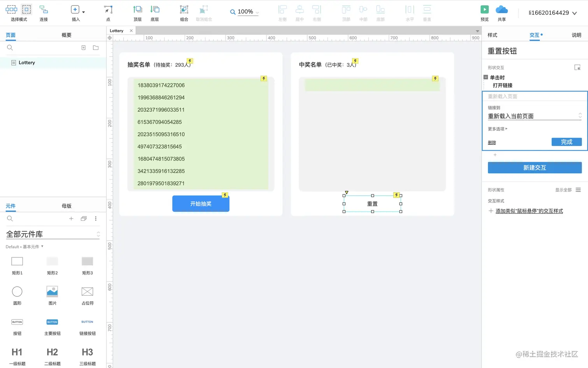Select the 重置 button on canvas
Screen dimensions: 588x368
click(372, 204)
